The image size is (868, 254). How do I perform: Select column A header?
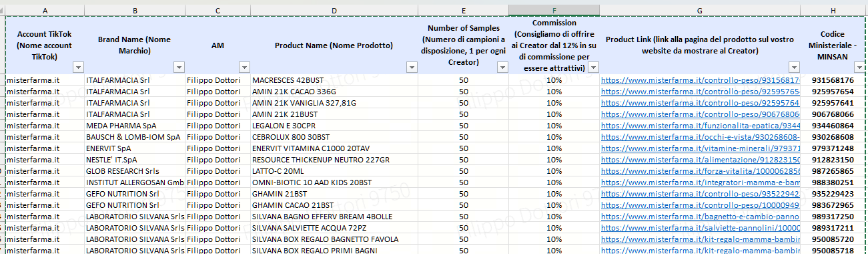45,10
